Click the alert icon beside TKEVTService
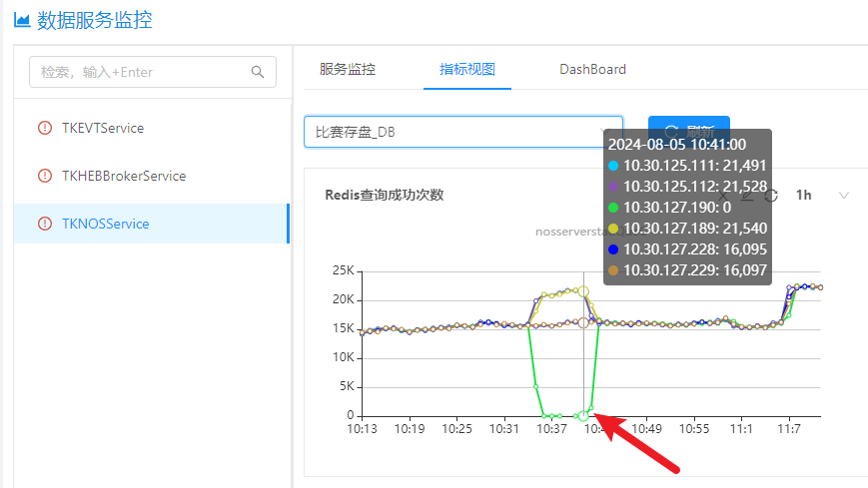868x488 pixels. [44, 128]
